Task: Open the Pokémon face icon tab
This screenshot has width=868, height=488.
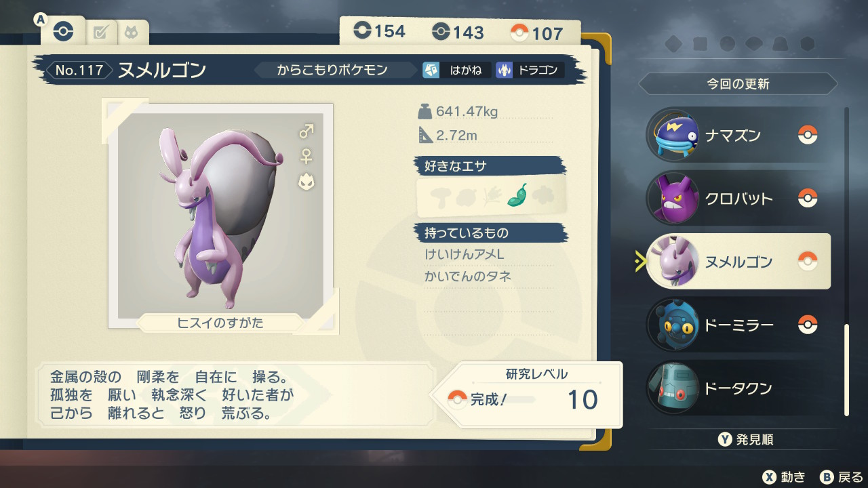Action: click(x=131, y=33)
